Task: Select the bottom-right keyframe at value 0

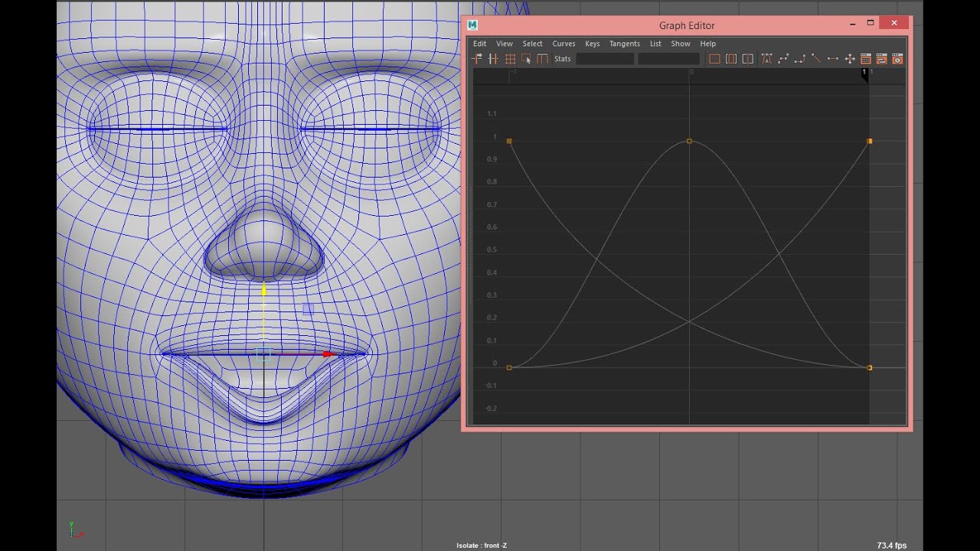Action: click(870, 368)
